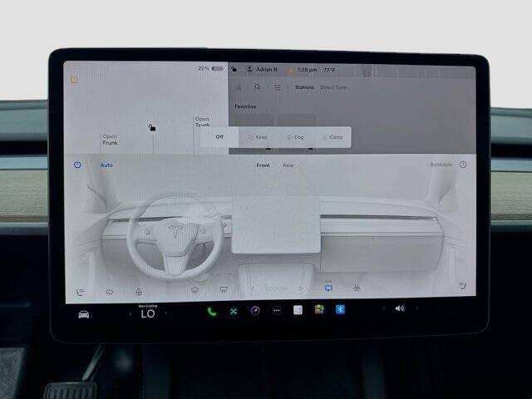Image resolution: width=532 pixels, height=399 pixels.
Task: Toggle Auto climate mode
Action: (106, 165)
